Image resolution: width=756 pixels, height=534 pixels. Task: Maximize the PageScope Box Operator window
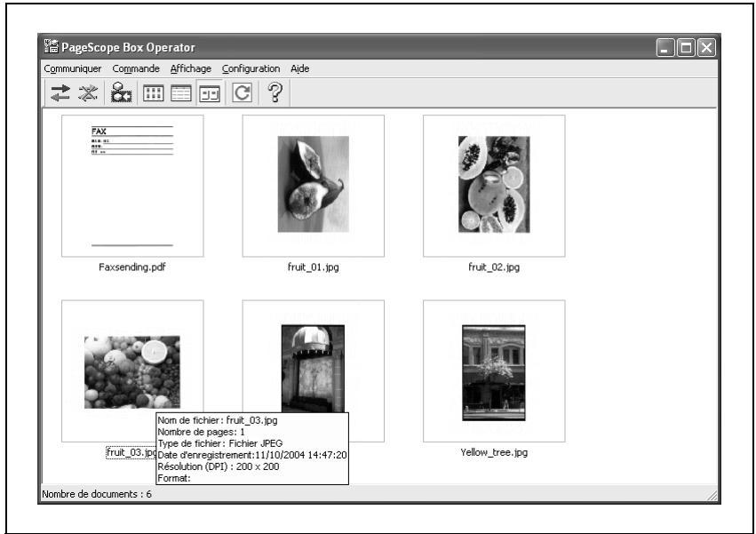tap(686, 47)
